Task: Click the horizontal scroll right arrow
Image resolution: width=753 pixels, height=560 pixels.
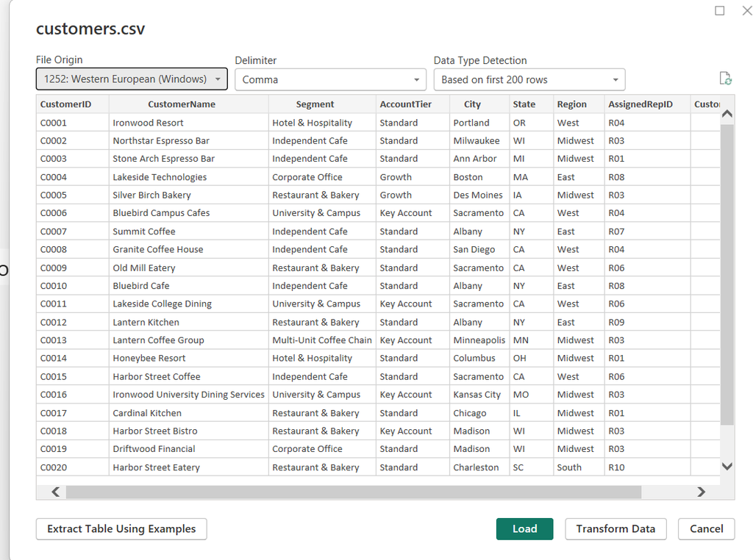Action: coord(701,492)
